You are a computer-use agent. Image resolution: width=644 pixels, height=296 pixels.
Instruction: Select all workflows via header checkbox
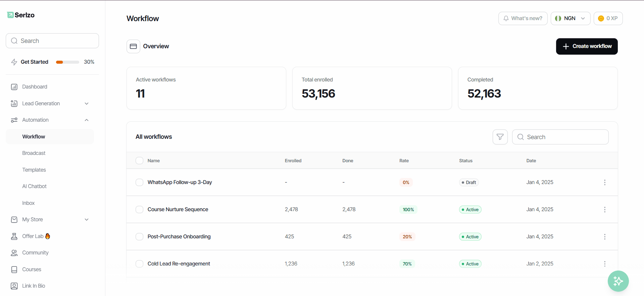139,161
